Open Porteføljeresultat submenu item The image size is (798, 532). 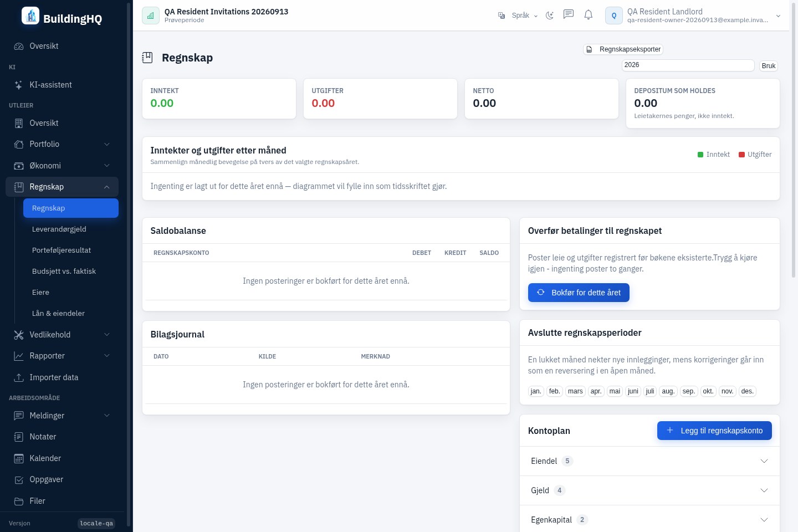71,250
